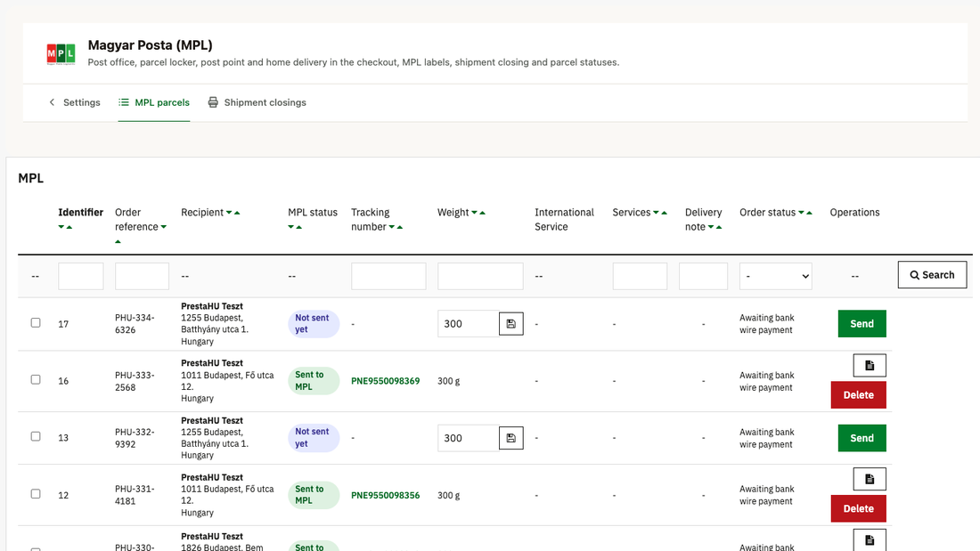Open the label document for parcel 12
This screenshot has width=980, height=551.
[x=870, y=479]
